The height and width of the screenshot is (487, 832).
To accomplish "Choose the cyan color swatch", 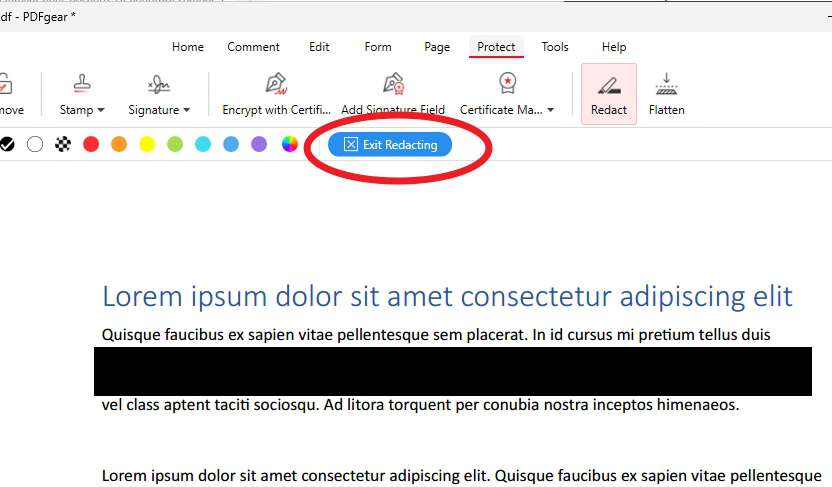I will (203, 144).
